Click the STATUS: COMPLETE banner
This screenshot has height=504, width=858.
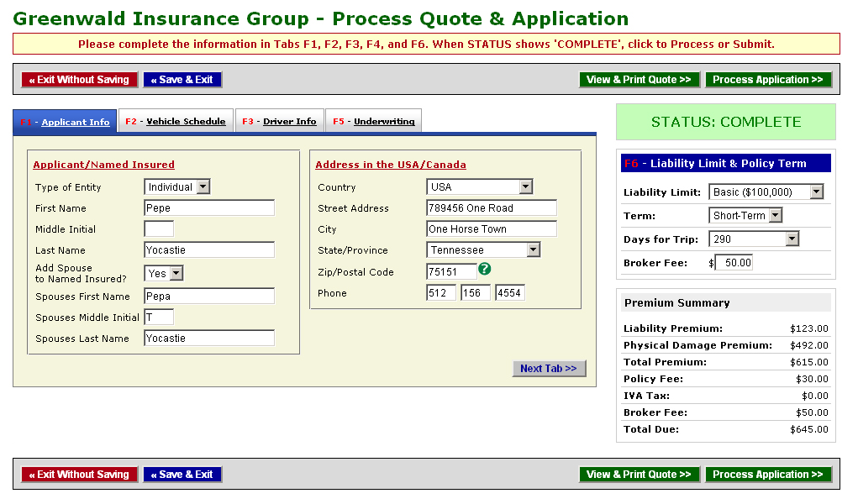coord(726,122)
